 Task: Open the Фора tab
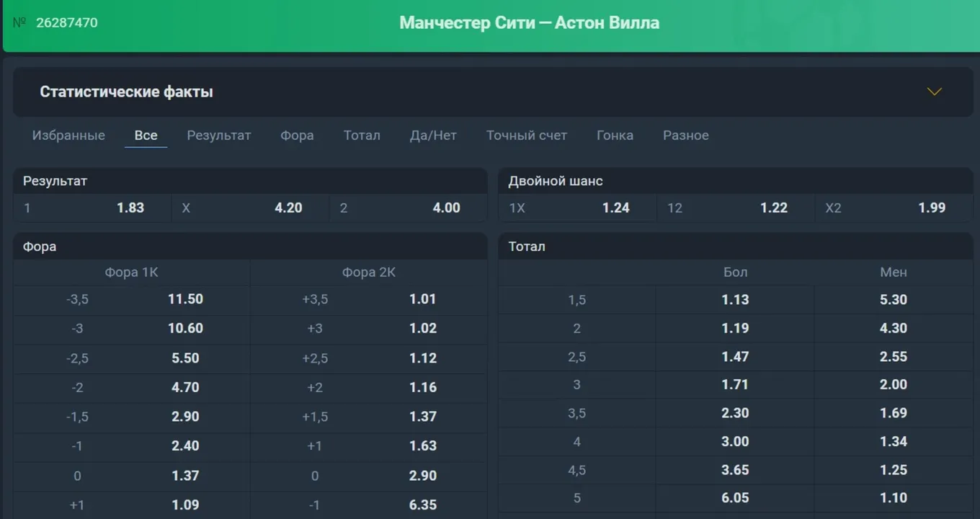click(297, 135)
